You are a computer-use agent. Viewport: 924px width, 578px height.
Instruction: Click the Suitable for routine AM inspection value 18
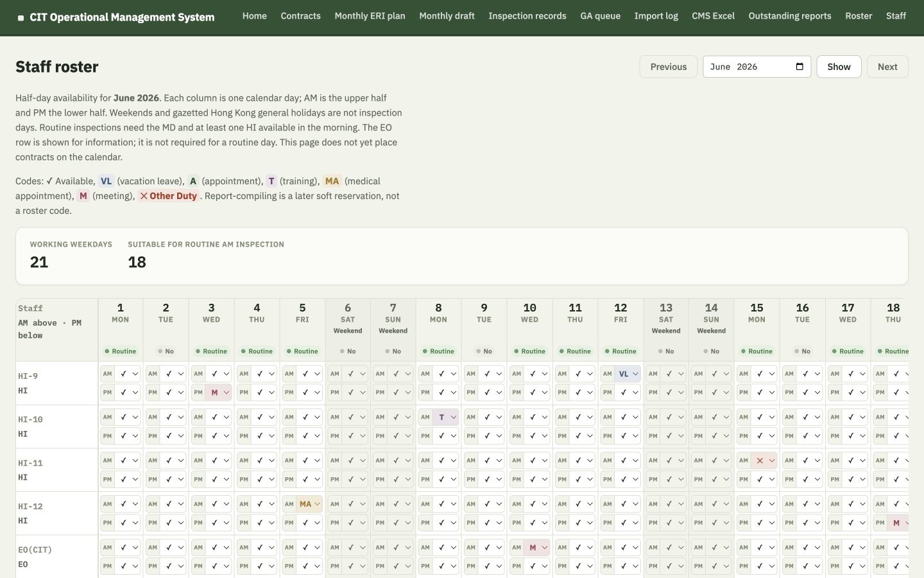(137, 262)
